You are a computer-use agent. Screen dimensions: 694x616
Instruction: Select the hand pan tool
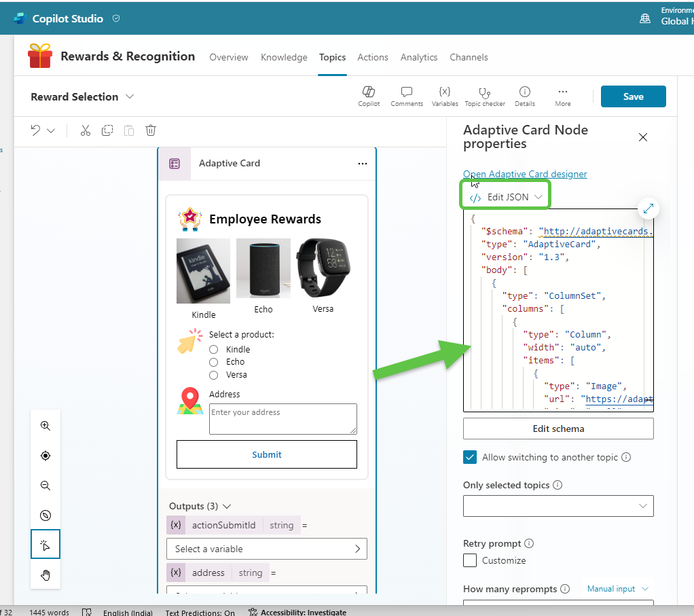[45, 575]
